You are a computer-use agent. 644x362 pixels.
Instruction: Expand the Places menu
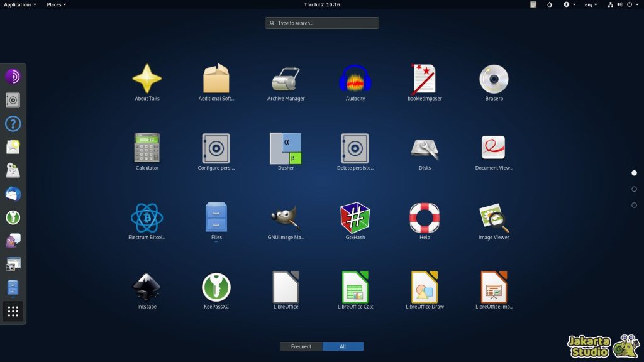(x=56, y=4)
